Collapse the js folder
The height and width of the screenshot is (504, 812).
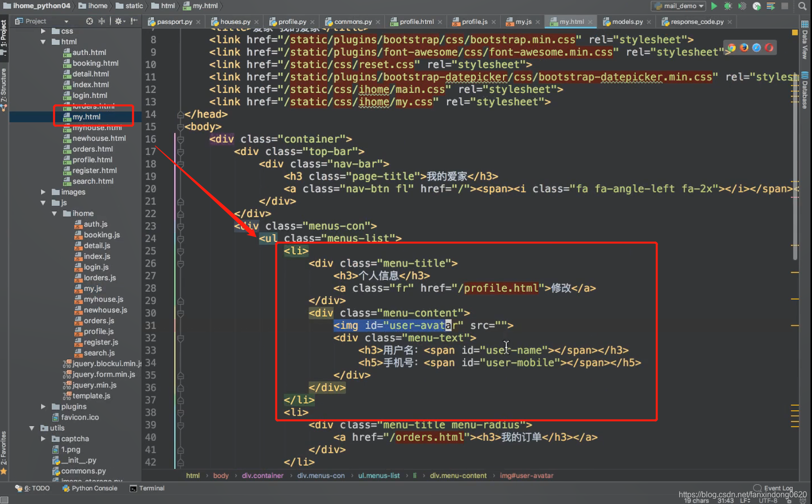[x=43, y=203]
